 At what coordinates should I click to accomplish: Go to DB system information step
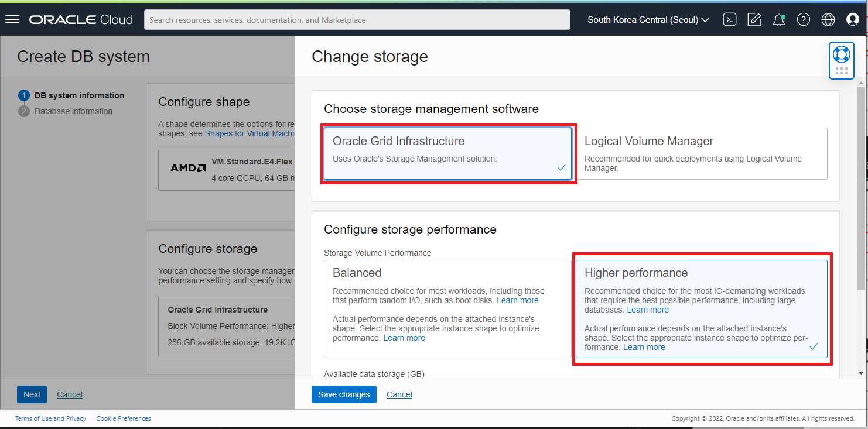click(x=79, y=95)
